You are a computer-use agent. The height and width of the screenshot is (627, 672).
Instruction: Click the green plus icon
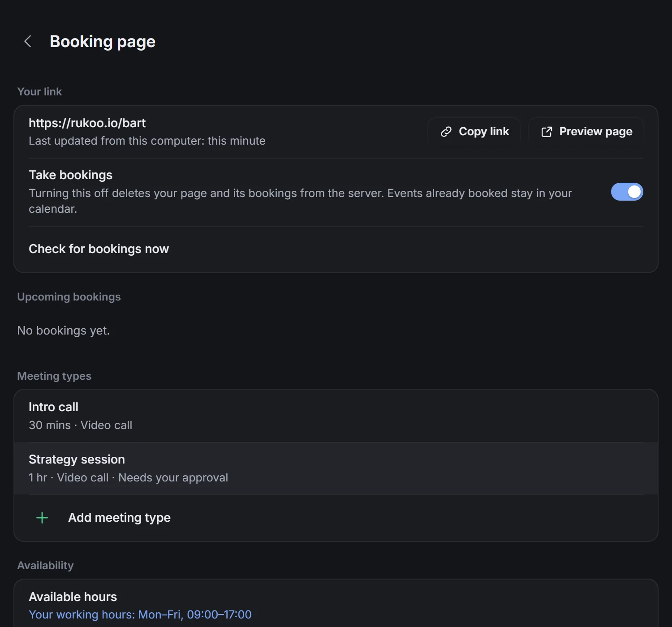pos(42,518)
